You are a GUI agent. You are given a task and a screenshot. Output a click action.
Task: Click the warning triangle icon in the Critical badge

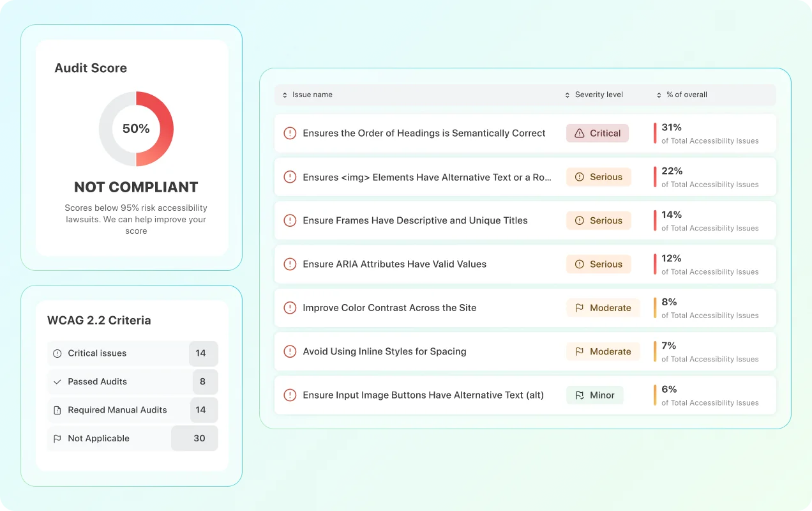coord(580,133)
